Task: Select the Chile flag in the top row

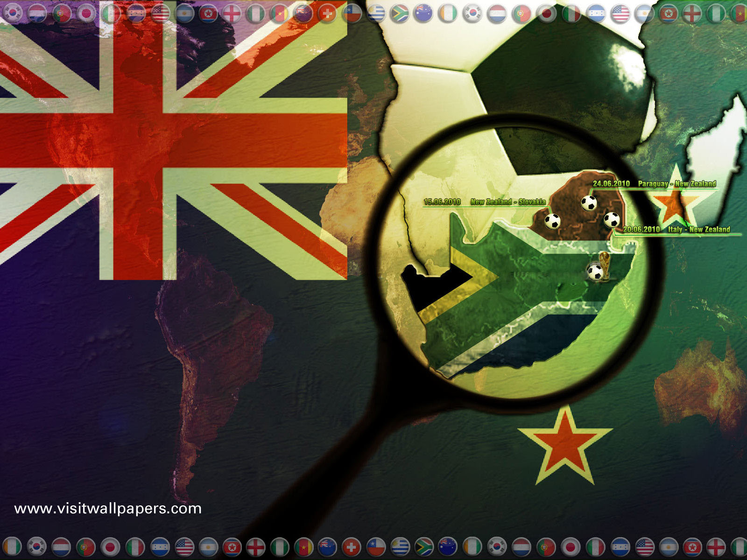Action: click(352, 14)
